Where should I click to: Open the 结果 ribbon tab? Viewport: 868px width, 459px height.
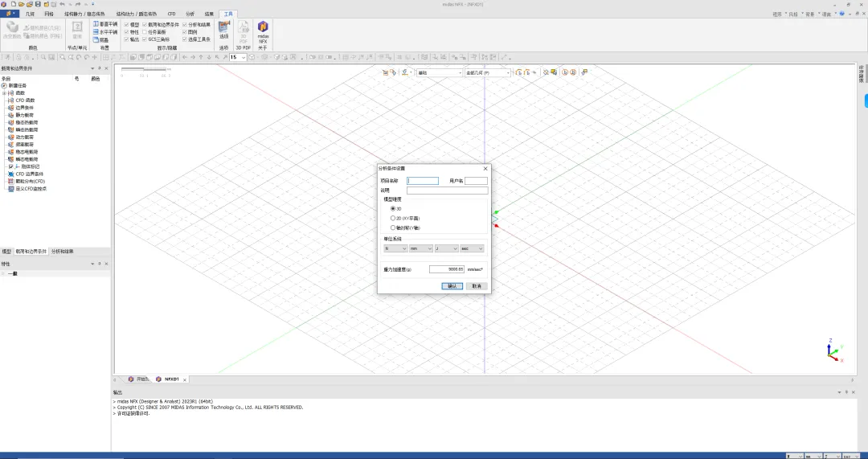pos(208,14)
